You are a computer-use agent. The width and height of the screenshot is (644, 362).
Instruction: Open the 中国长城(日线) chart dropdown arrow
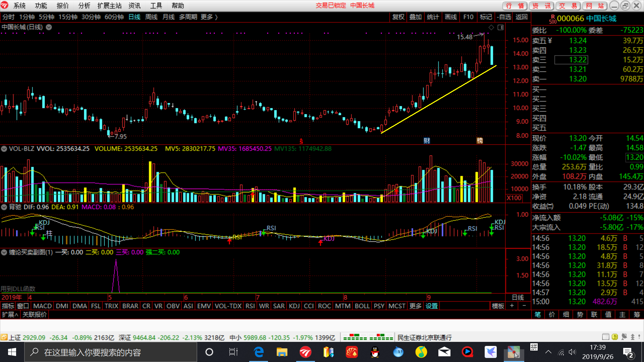click(x=49, y=27)
